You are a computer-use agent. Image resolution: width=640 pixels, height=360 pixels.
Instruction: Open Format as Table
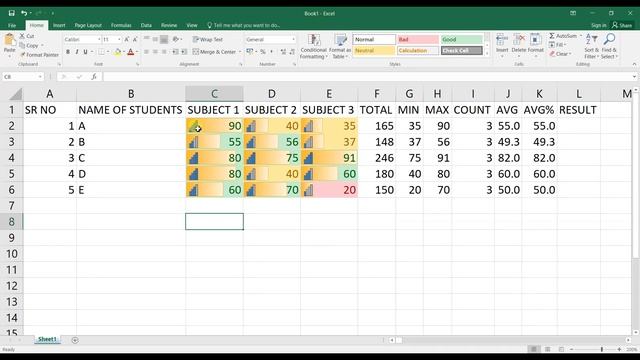click(340, 47)
